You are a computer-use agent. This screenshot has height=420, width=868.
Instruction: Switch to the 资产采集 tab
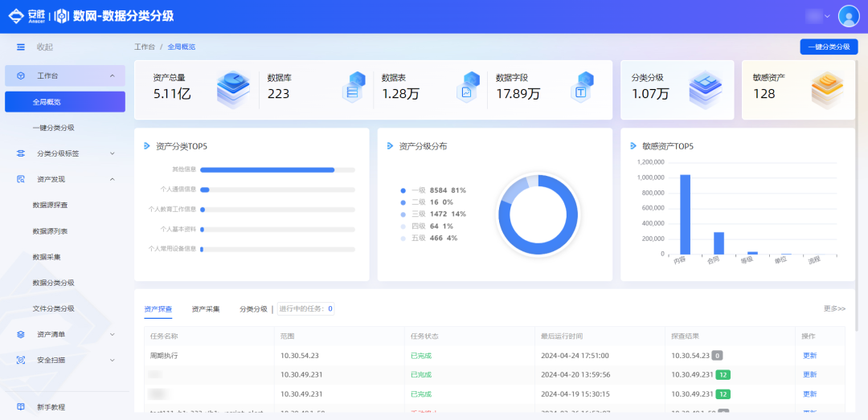206,308
